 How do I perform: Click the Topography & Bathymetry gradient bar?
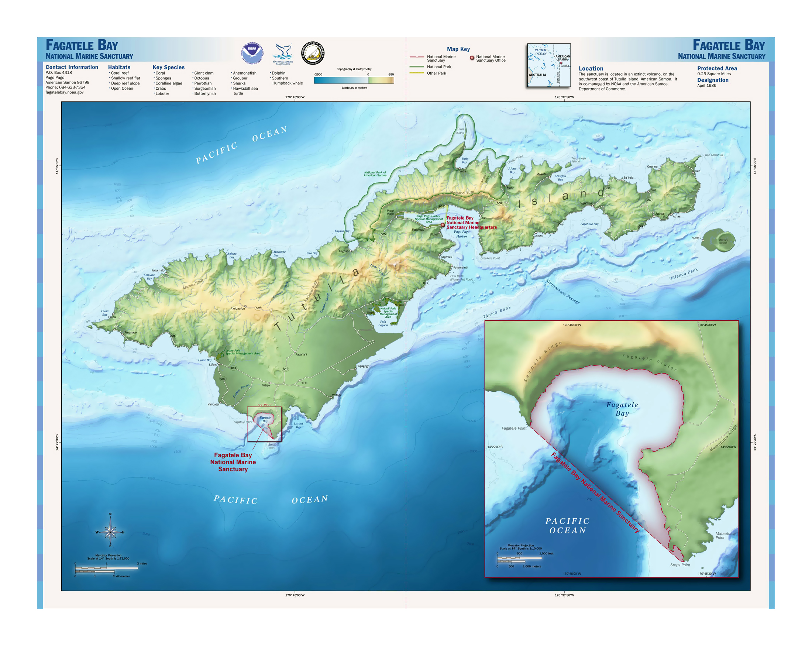click(354, 80)
